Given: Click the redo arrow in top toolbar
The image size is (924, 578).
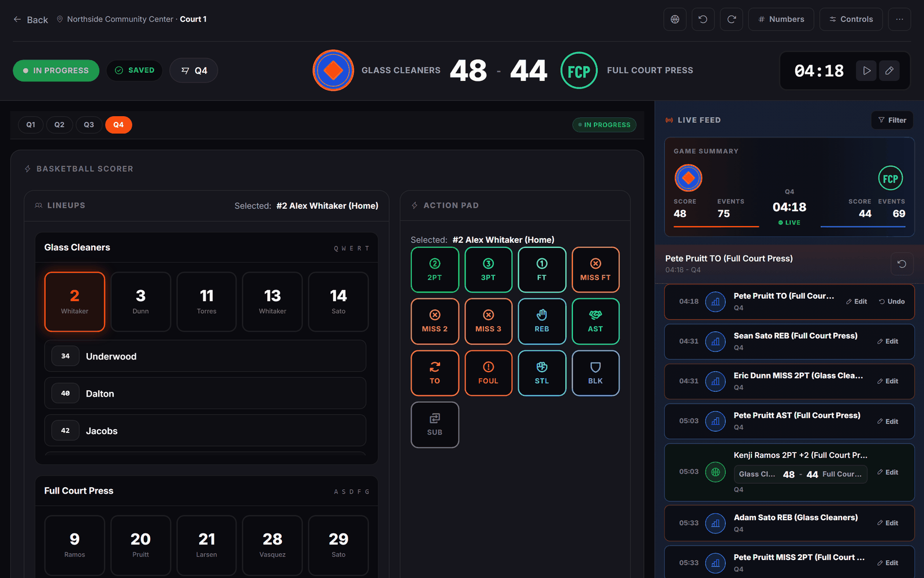Looking at the screenshot, I should click(x=731, y=19).
